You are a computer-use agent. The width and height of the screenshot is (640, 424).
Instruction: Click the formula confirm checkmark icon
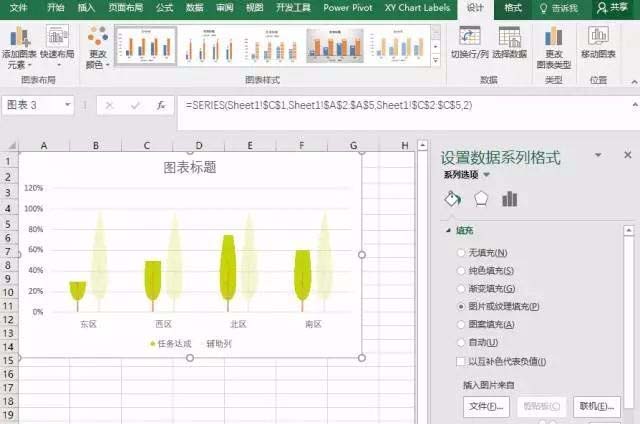(136, 106)
